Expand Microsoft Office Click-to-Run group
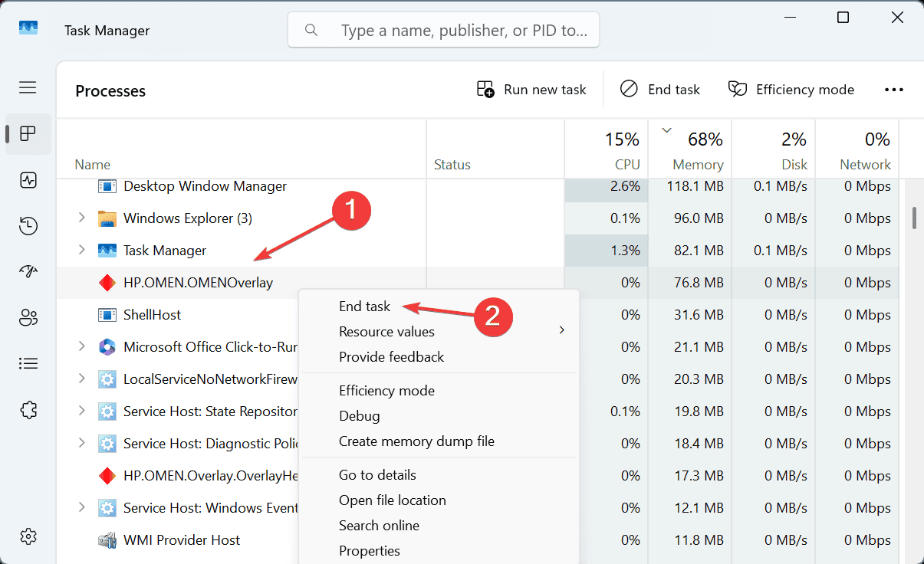Viewport: 924px width, 564px height. (x=82, y=347)
